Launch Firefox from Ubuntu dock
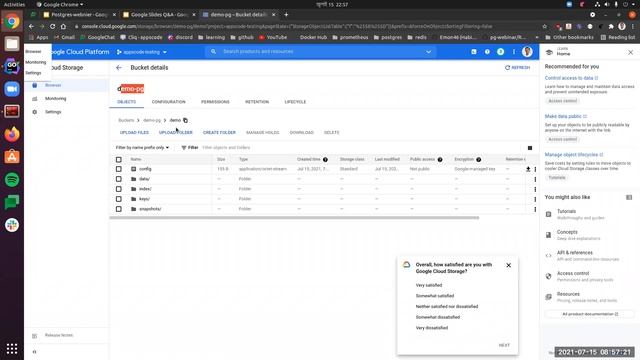 tap(12, 134)
